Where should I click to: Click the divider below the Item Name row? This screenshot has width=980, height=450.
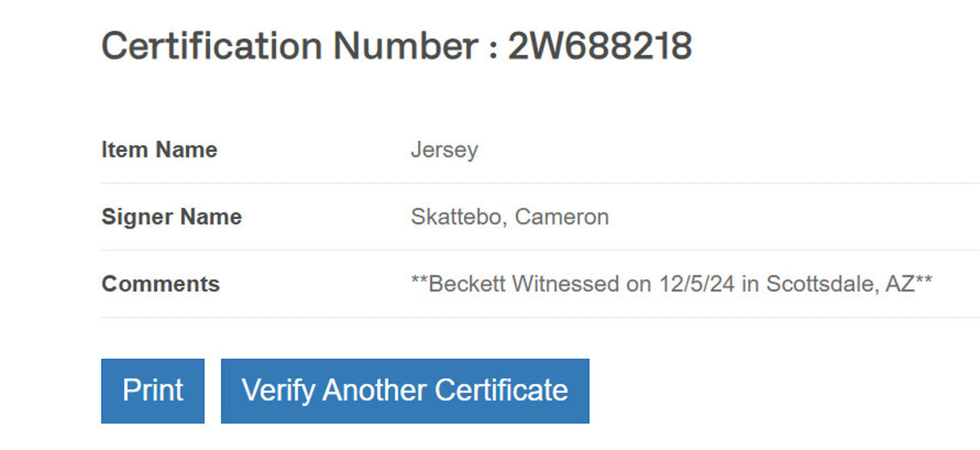click(x=475, y=183)
